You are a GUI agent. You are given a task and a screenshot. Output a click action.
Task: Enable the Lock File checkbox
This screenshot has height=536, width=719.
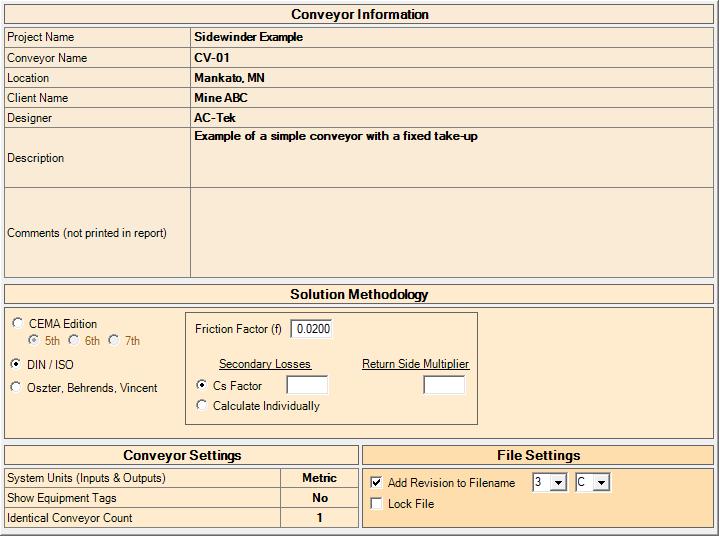[x=376, y=504]
